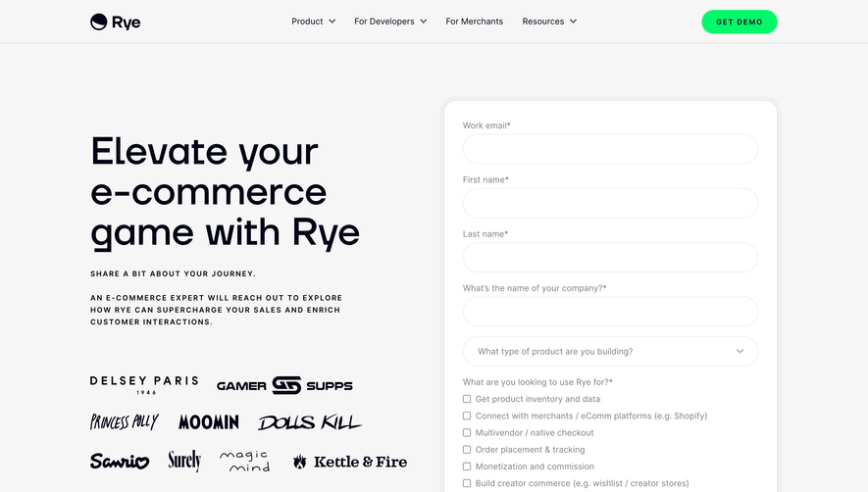
Task: Click the Magic Mind logo
Action: (244, 461)
